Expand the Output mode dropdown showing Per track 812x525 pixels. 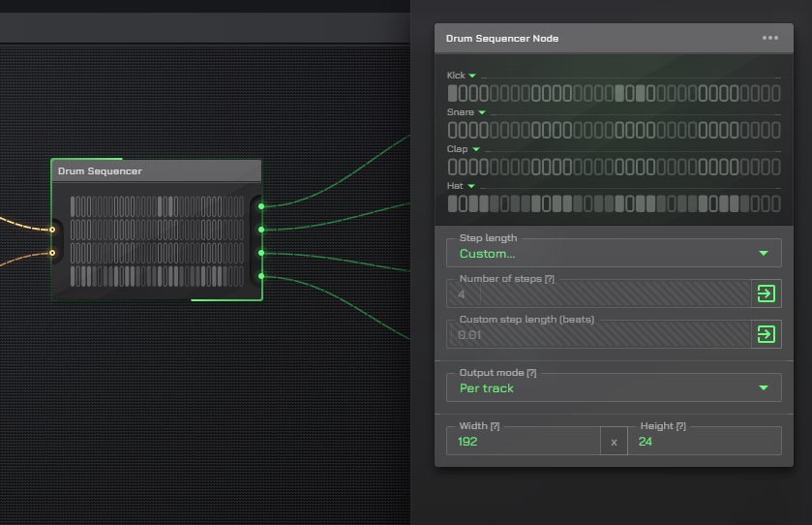613,388
